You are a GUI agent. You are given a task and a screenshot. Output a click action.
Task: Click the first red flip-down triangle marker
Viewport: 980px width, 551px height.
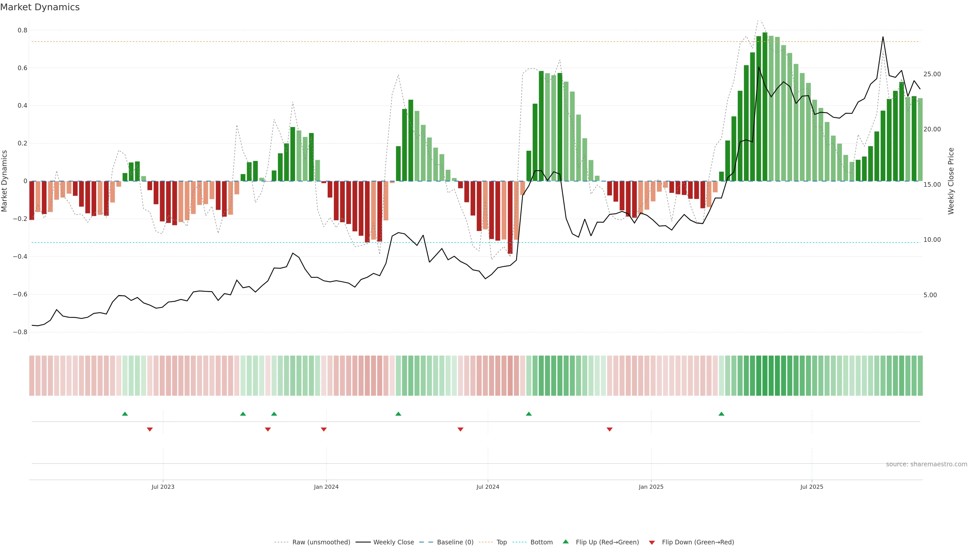(150, 429)
